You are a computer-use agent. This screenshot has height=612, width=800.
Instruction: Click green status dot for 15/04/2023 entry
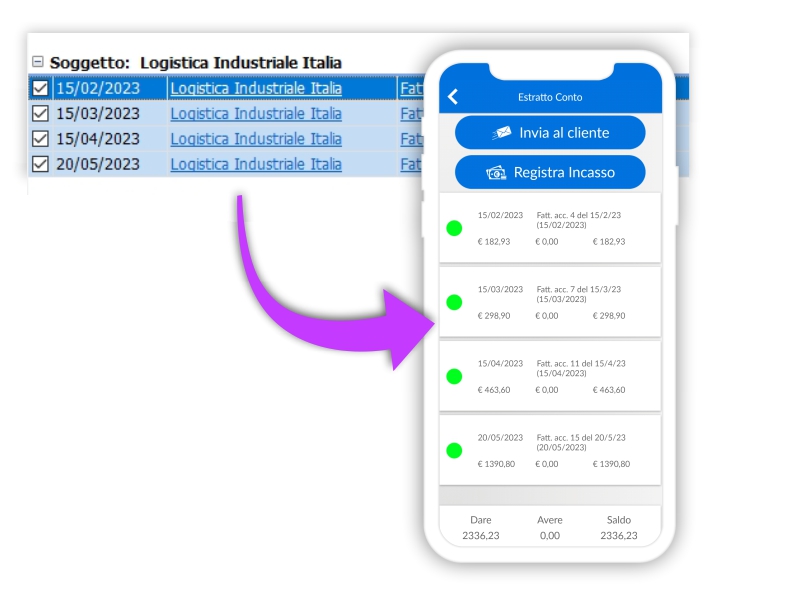pos(454,376)
